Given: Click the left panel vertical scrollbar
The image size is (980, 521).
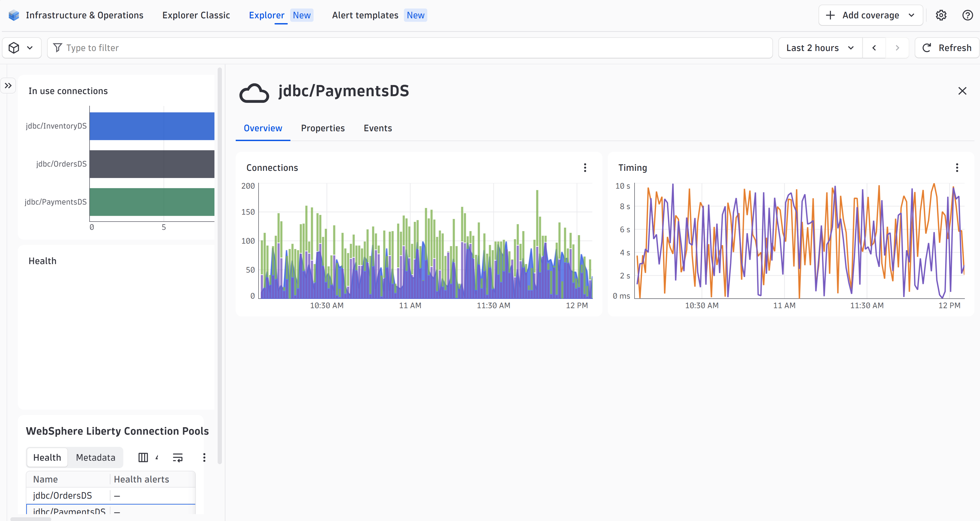Looking at the screenshot, I should coord(219,265).
